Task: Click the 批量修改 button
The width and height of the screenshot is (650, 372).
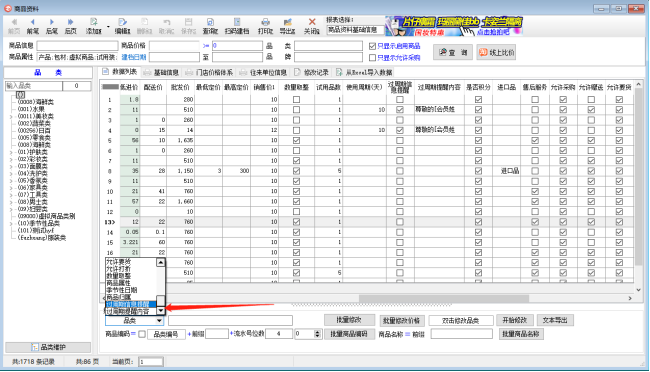Action: point(349,320)
